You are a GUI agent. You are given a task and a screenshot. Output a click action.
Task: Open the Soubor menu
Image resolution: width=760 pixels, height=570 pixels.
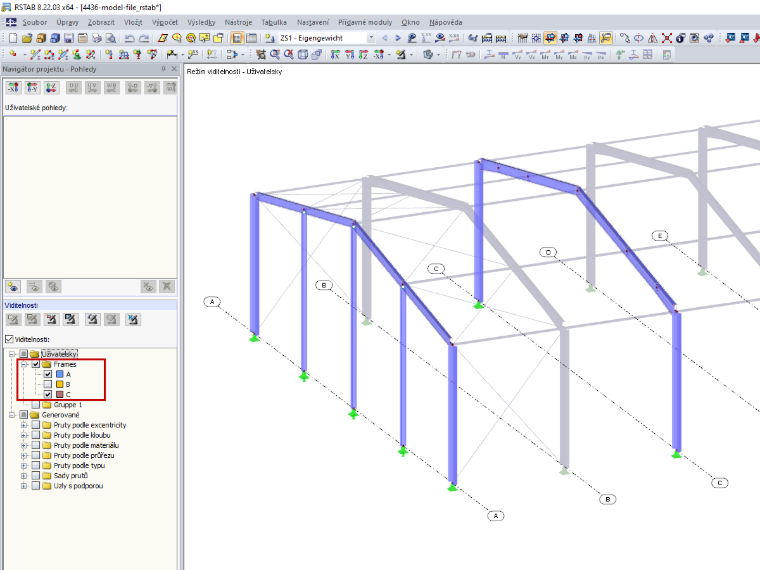point(34,22)
